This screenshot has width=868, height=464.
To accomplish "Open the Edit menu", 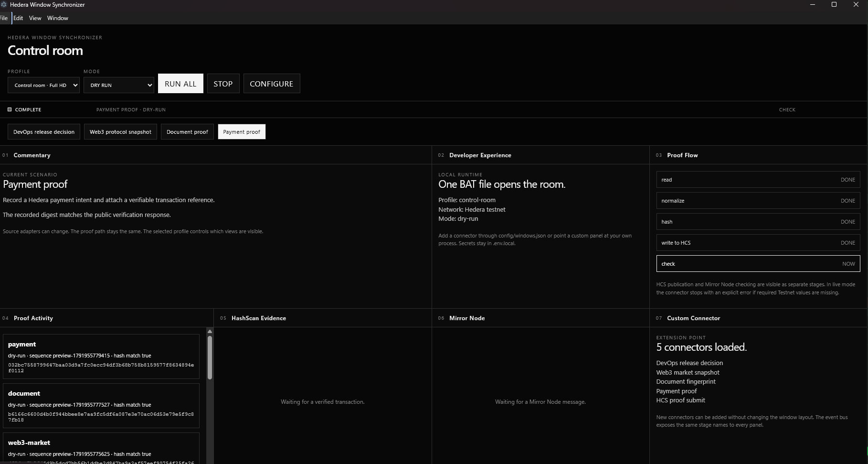I will coord(18,18).
